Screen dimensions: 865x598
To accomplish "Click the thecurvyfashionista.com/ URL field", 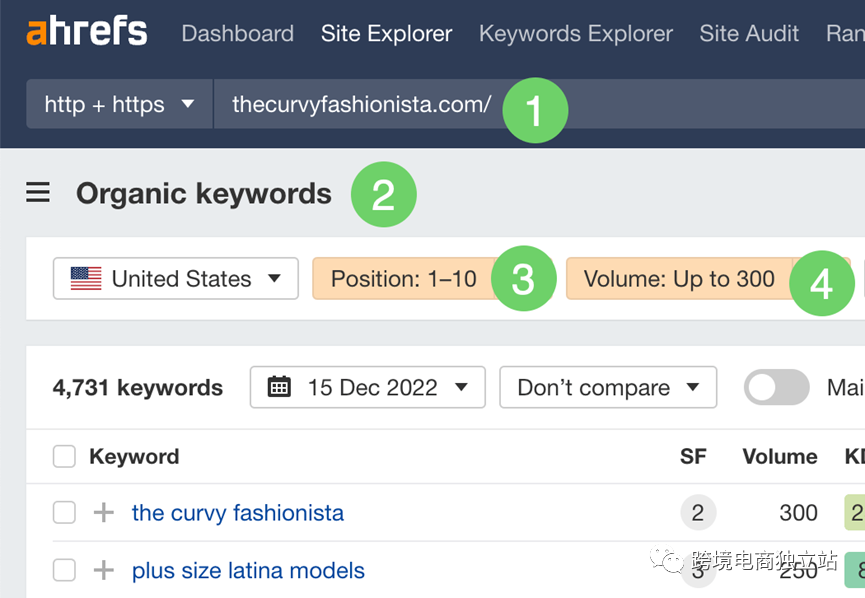I will click(x=539, y=104).
